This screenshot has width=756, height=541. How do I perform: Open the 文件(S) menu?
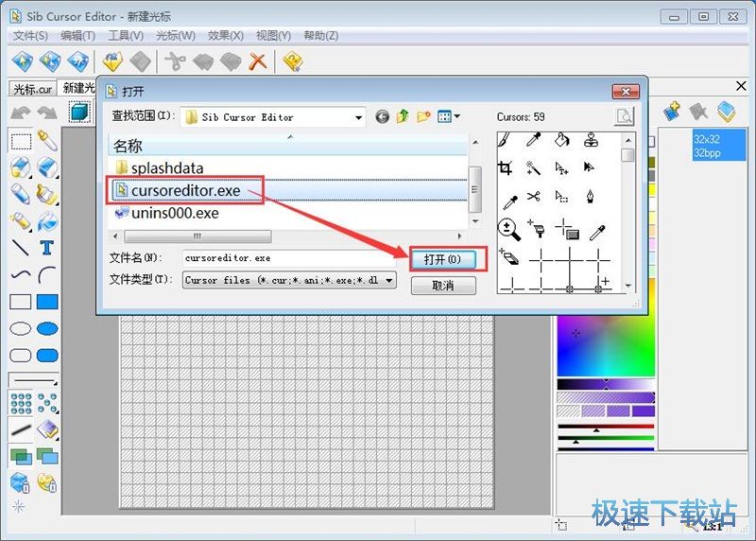pyautogui.click(x=30, y=36)
